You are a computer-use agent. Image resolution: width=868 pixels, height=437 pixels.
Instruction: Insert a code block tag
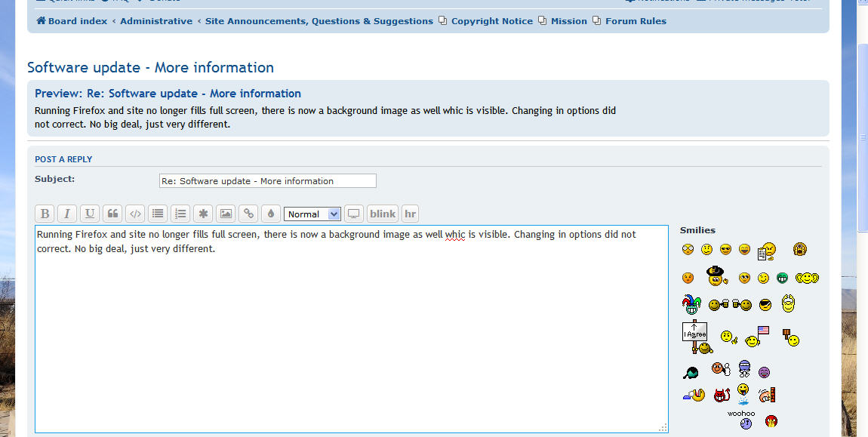(x=135, y=214)
